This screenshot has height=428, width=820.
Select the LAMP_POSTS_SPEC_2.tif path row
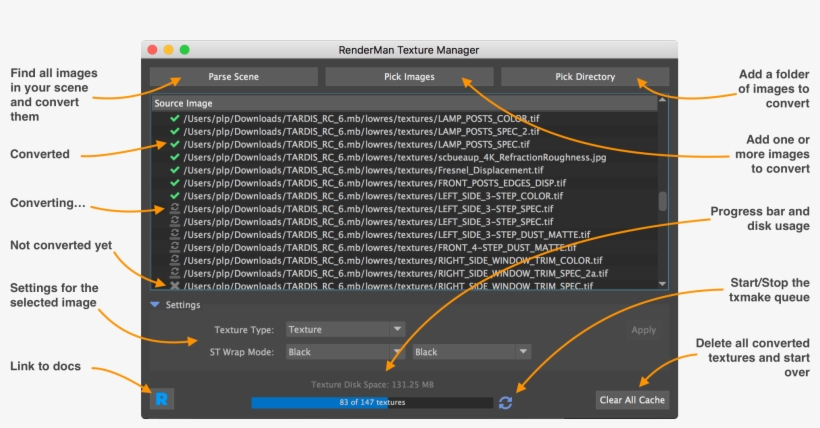coord(405,131)
